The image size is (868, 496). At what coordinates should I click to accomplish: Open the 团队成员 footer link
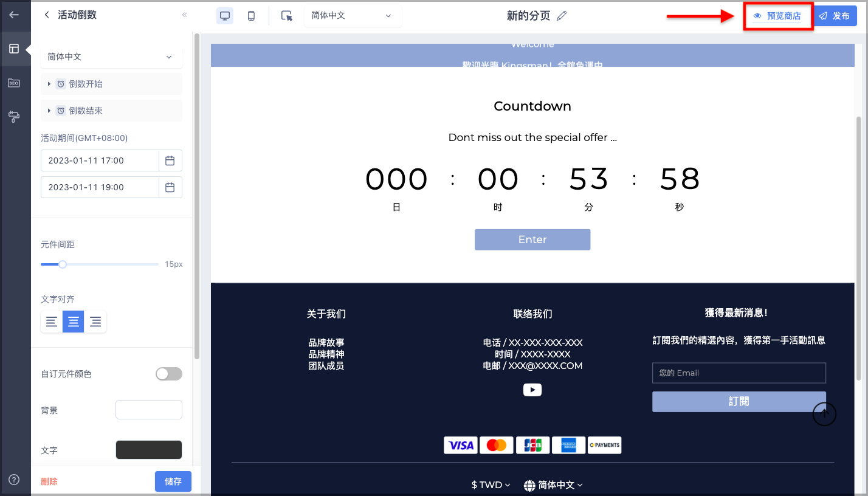(x=326, y=366)
